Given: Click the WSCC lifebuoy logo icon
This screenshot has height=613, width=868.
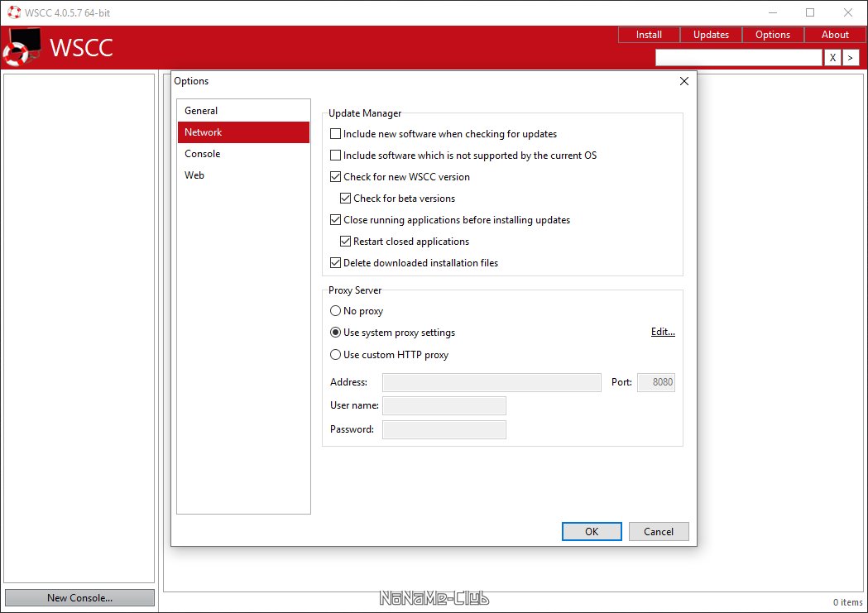Looking at the screenshot, I should pyautogui.click(x=22, y=47).
